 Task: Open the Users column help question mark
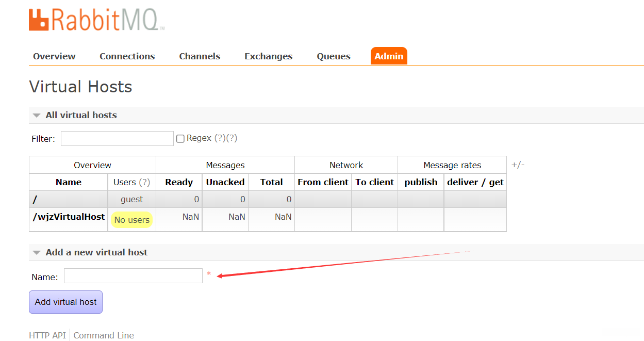pos(144,182)
